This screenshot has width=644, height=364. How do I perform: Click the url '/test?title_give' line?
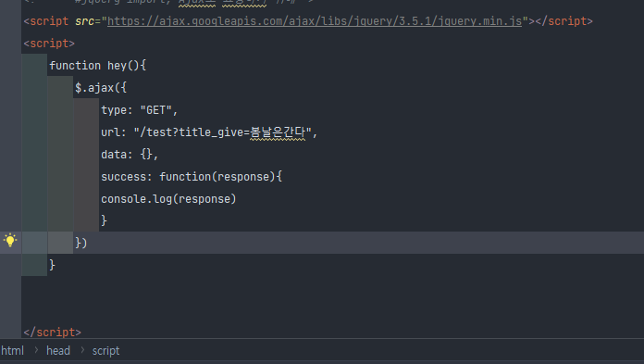(209, 132)
